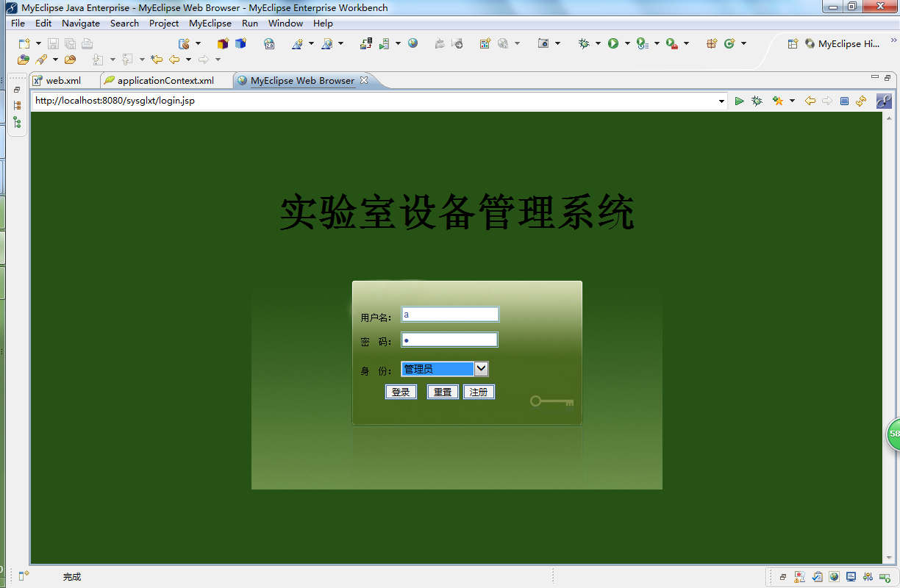Click the browser URL address field

click(x=374, y=101)
